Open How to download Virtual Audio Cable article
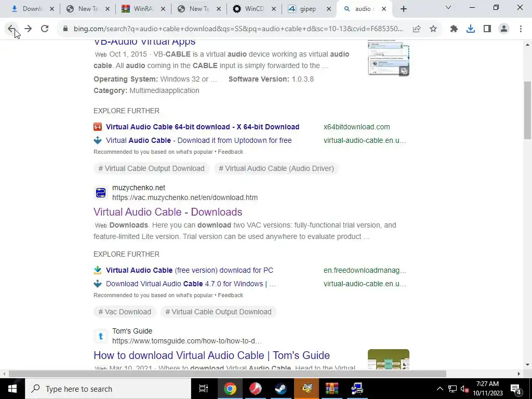Viewport: 532px width, 399px height. 212,355
